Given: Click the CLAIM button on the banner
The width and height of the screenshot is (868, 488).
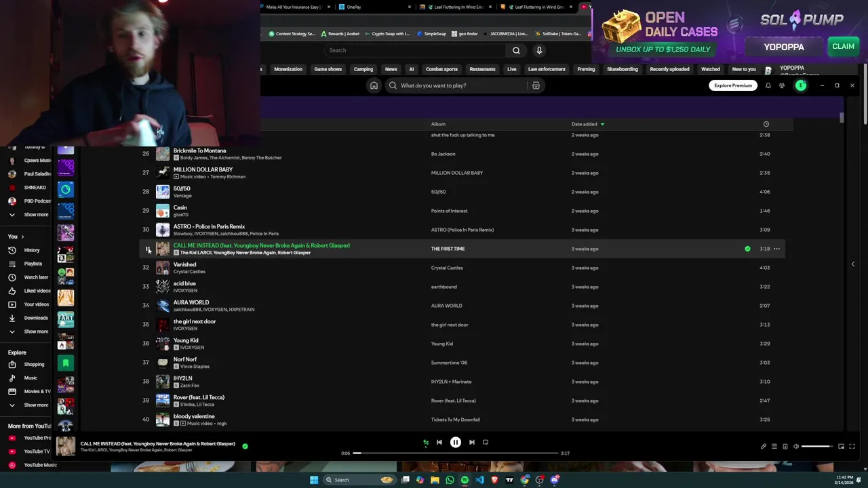Looking at the screenshot, I should (843, 47).
